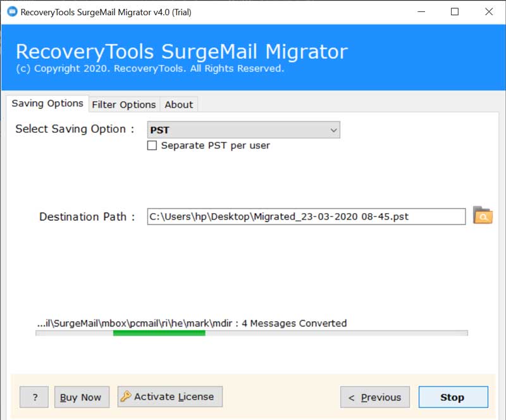Viewport: 506px width, 420px height.
Task: Open help with the question mark button
Action: 34,397
